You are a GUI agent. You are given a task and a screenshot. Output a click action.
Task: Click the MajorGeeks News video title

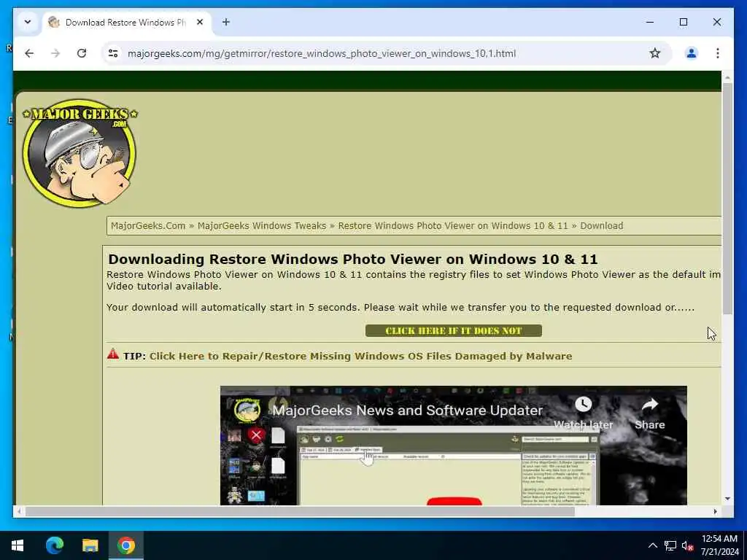(407, 411)
